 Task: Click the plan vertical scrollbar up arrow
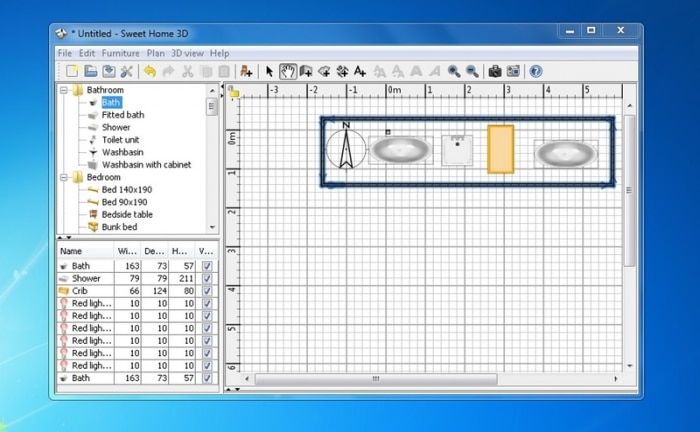[629, 106]
